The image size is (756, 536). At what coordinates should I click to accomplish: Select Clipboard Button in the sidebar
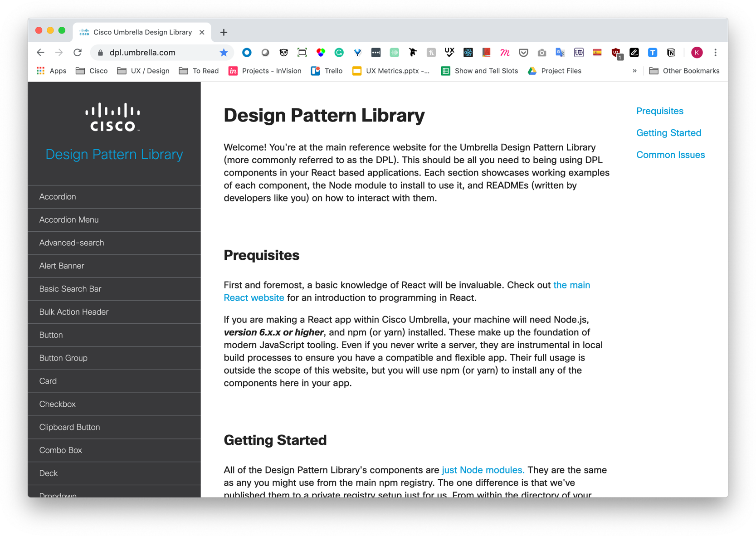click(114, 427)
